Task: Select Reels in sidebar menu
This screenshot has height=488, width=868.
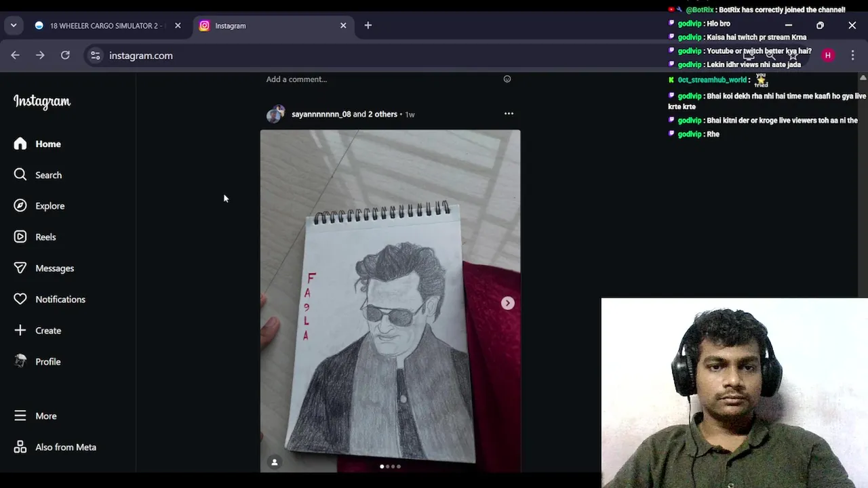Action: [45, 237]
